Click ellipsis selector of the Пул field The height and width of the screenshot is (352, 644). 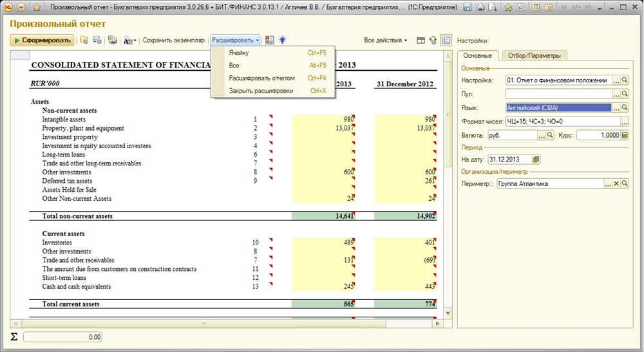(x=616, y=94)
